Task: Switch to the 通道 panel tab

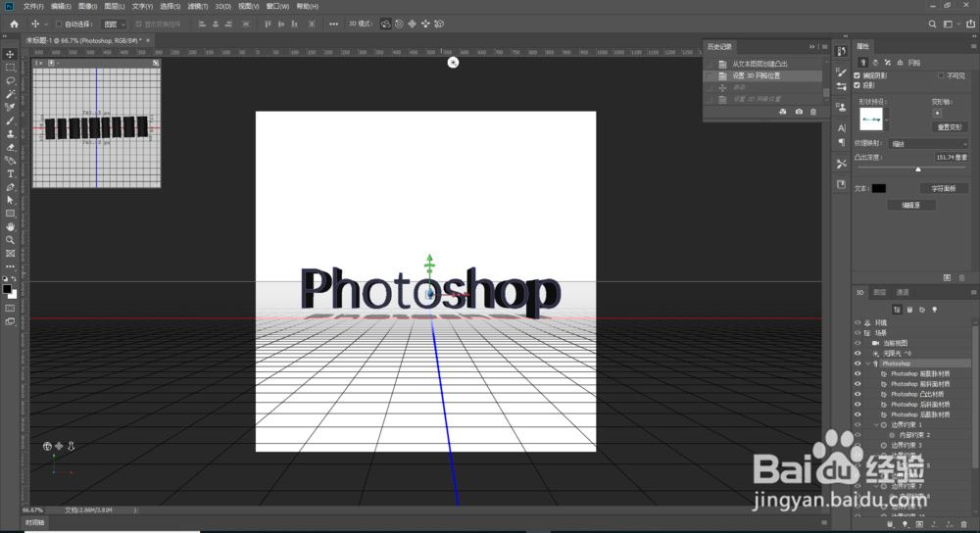Action: pyautogui.click(x=903, y=292)
